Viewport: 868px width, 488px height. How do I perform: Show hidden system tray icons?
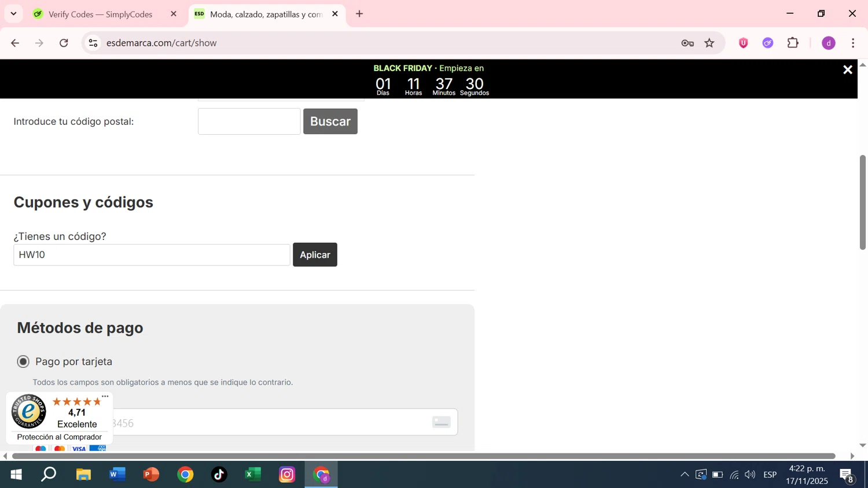(685, 475)
